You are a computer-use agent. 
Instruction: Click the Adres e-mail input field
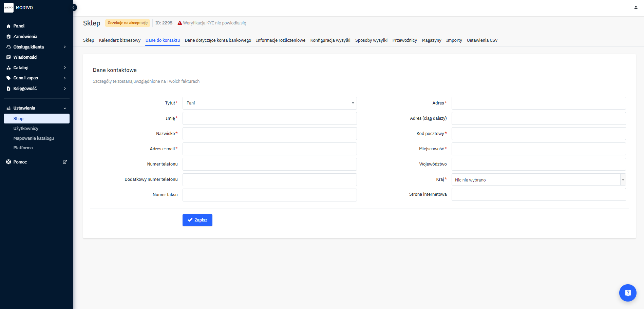[x=269, y=149]
